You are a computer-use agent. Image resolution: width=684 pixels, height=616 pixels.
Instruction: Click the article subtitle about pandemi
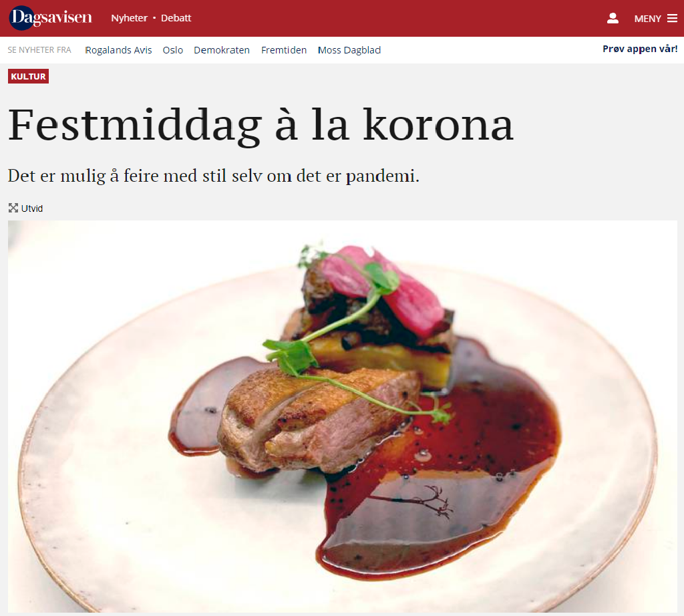click(214, 176)
